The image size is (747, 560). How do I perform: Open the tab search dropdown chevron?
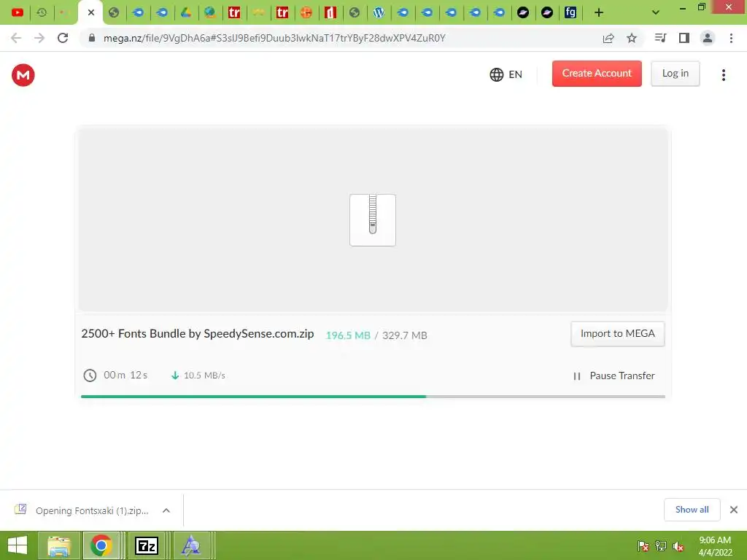656,12
